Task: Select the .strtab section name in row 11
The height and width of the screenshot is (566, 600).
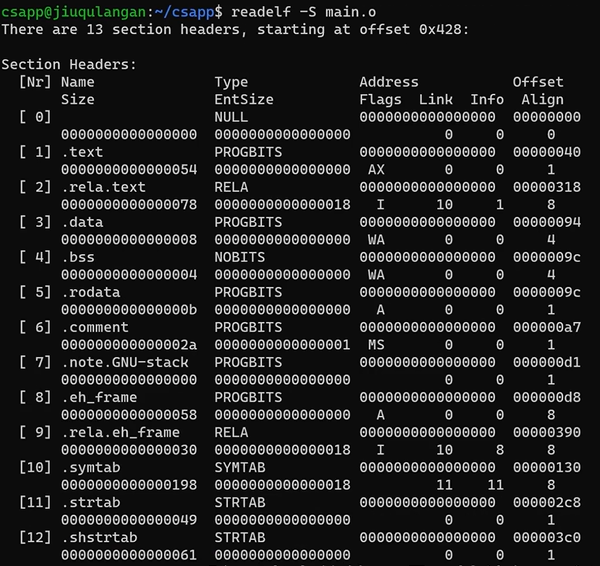Action: [x=90, y=501]
